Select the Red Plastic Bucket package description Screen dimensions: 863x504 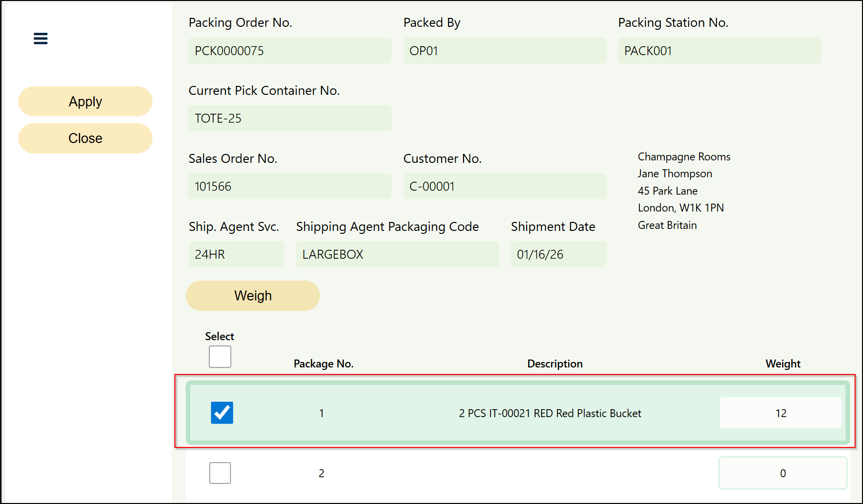550,413
